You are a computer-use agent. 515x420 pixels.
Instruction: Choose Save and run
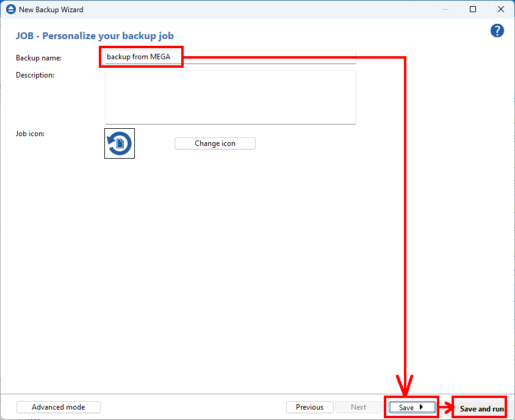pyautogui.click(x=481, y=408)
